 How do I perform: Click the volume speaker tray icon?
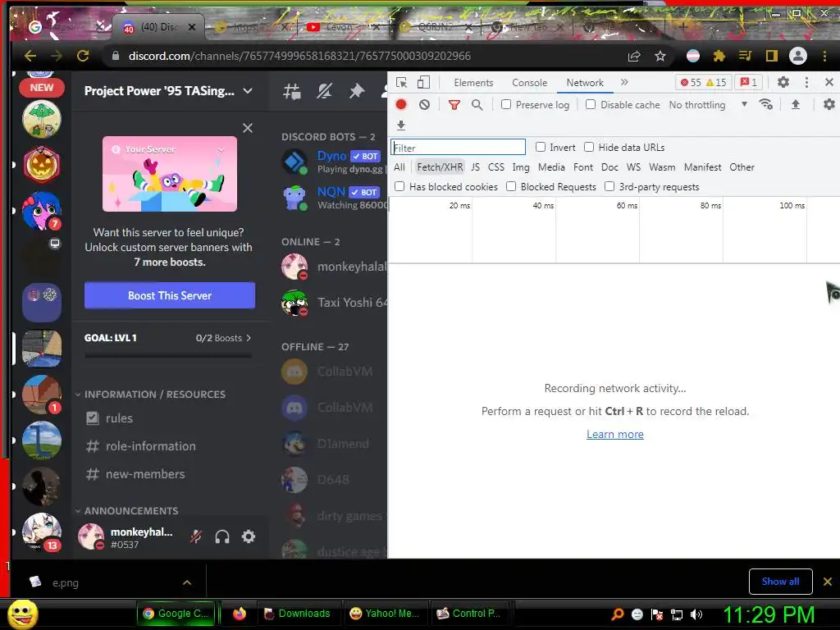(696, 614)
